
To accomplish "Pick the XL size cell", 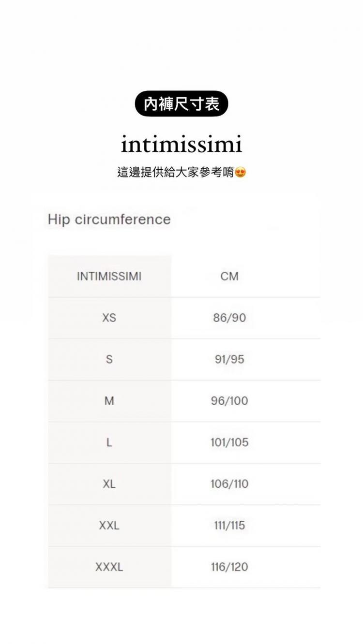I will [109, 484].
